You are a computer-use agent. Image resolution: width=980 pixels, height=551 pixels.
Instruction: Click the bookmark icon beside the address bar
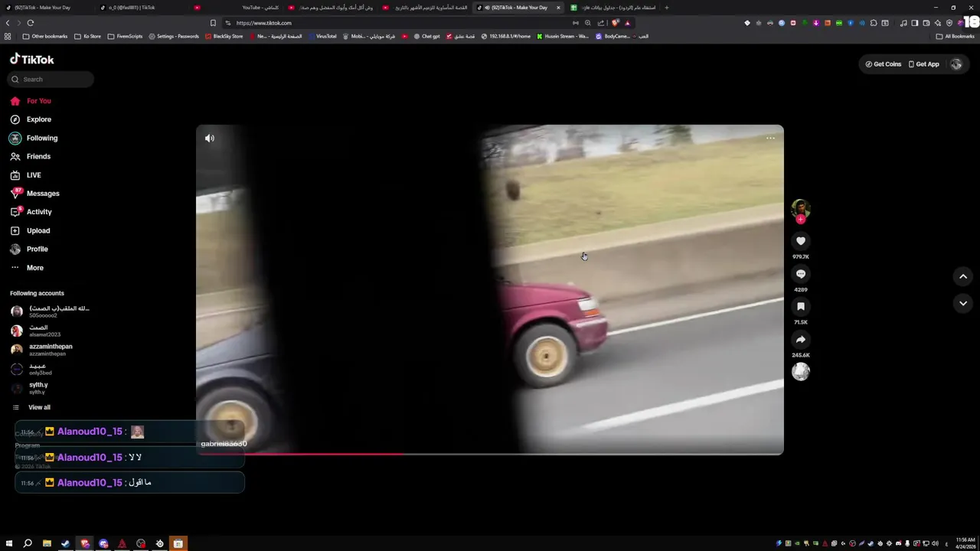(x=213, y=23)
